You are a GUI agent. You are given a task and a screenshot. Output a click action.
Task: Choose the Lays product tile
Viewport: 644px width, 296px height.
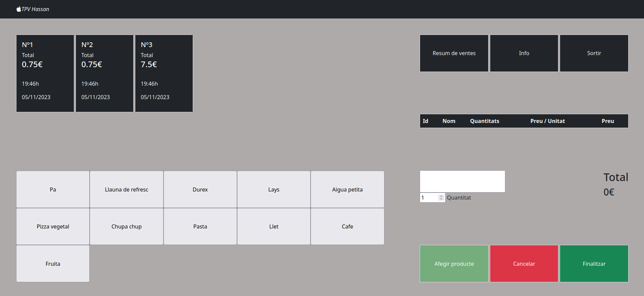pos(274,189)
